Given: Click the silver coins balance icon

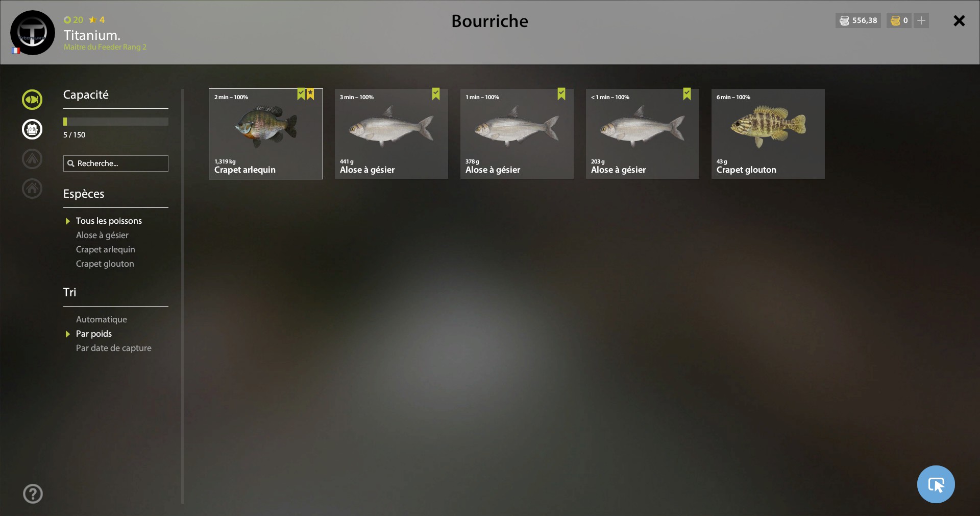Looking at the screenshot, I should (844, 20).
